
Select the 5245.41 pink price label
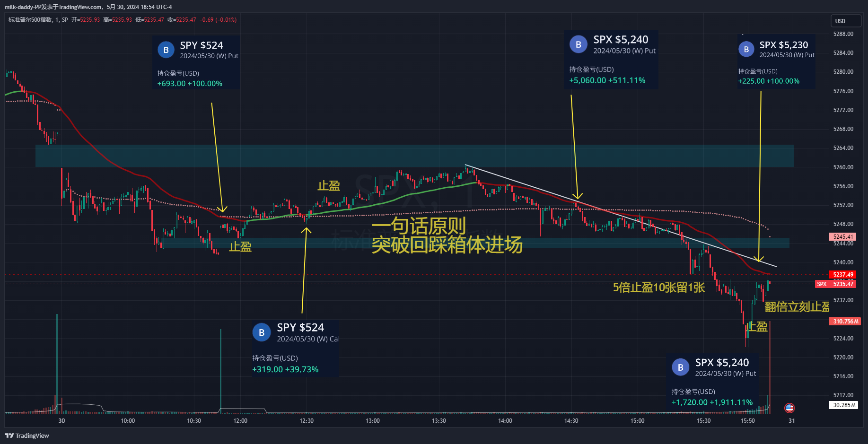tap(843, 237)
